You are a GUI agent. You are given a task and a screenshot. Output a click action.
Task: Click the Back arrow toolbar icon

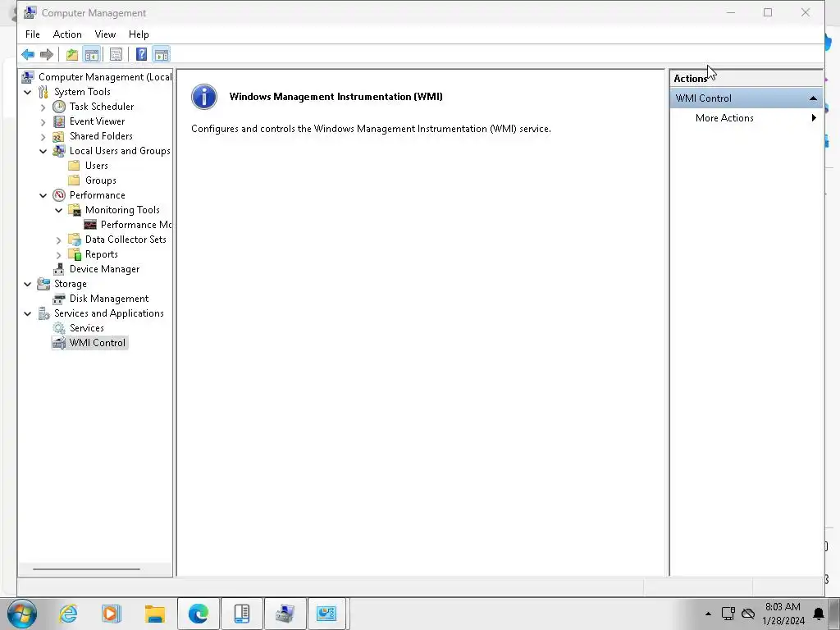coord(28,54)
